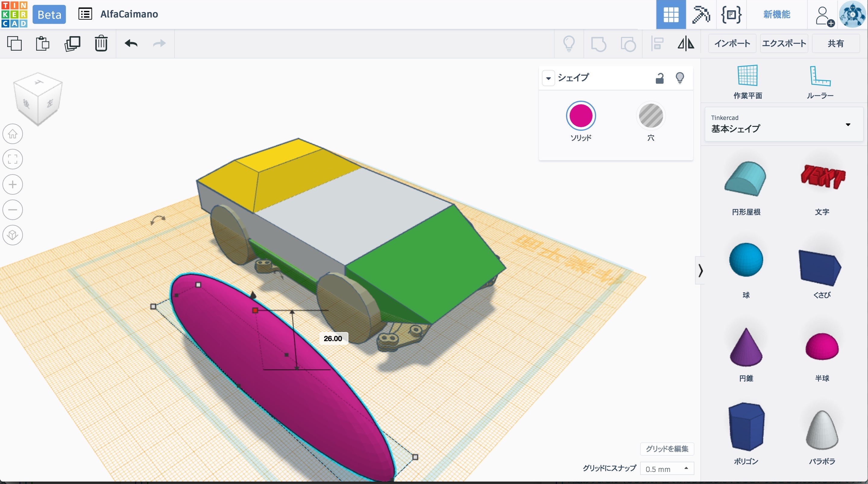Click the fit all in view icon
Screen dimensions: 868x484
tap(13, 159)
